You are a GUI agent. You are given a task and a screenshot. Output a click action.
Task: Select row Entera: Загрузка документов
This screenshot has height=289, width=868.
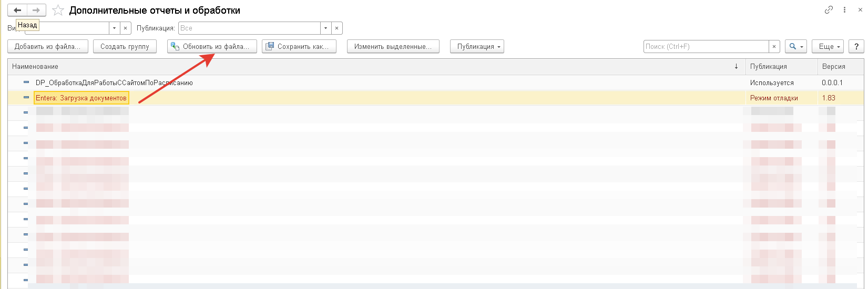[x=436, y=98]
